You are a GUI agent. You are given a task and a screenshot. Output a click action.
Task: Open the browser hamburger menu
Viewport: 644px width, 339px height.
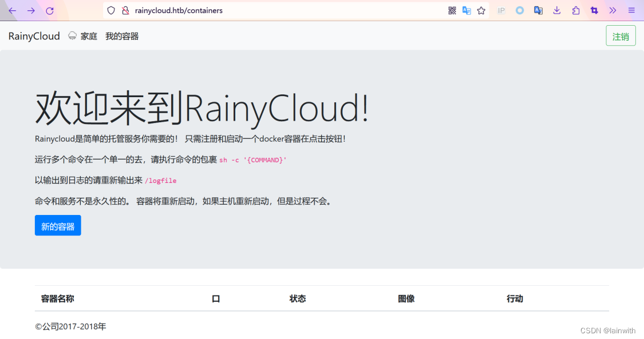631,11
